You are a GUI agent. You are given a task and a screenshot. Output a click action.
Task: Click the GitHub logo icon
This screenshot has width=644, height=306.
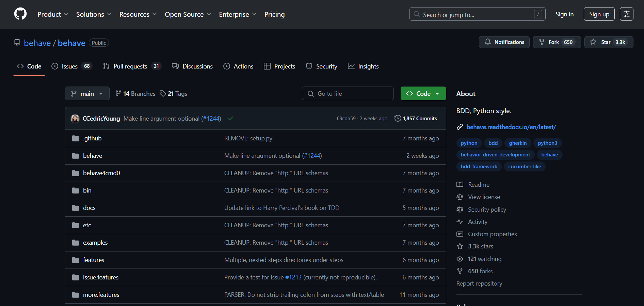[x=20, y=14]
